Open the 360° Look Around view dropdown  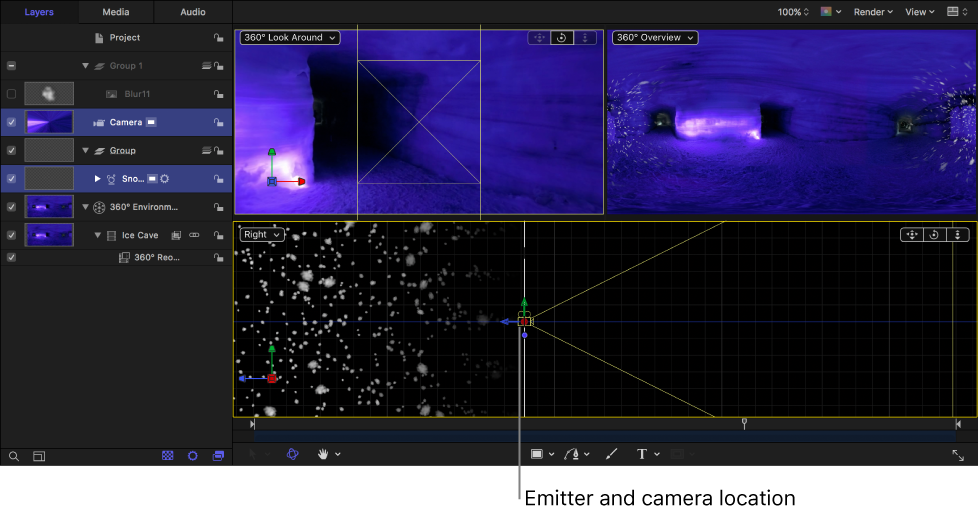[x=290, y=37]
